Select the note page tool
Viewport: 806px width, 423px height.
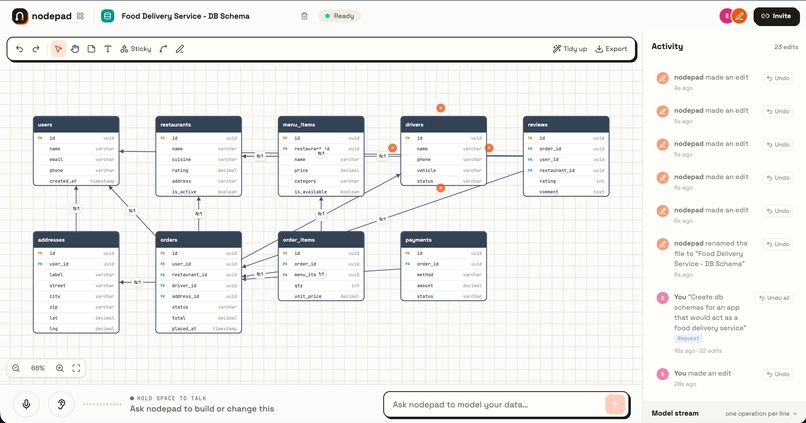coord(91,49)
